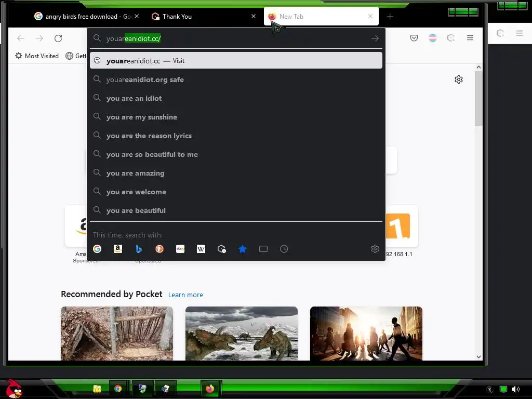Search open tabs using the tab icon

[x=263, y=249]
